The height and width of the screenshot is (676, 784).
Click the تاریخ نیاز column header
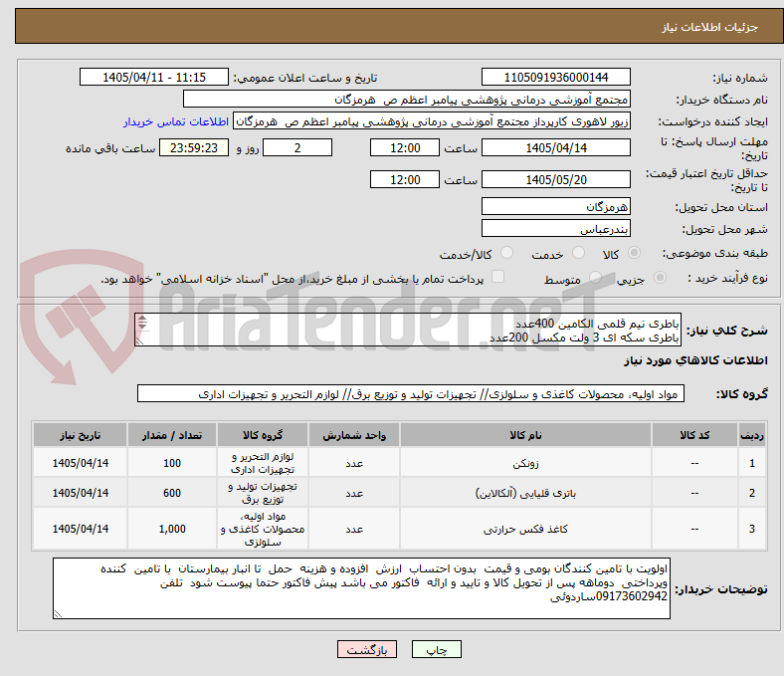pos(80,435)
